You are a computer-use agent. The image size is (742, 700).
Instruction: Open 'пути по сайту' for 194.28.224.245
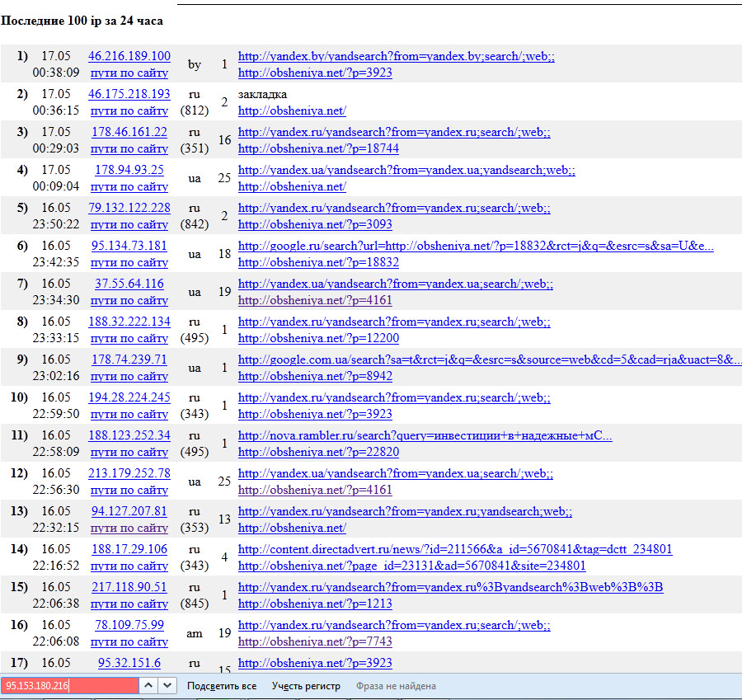click(129, 414)
